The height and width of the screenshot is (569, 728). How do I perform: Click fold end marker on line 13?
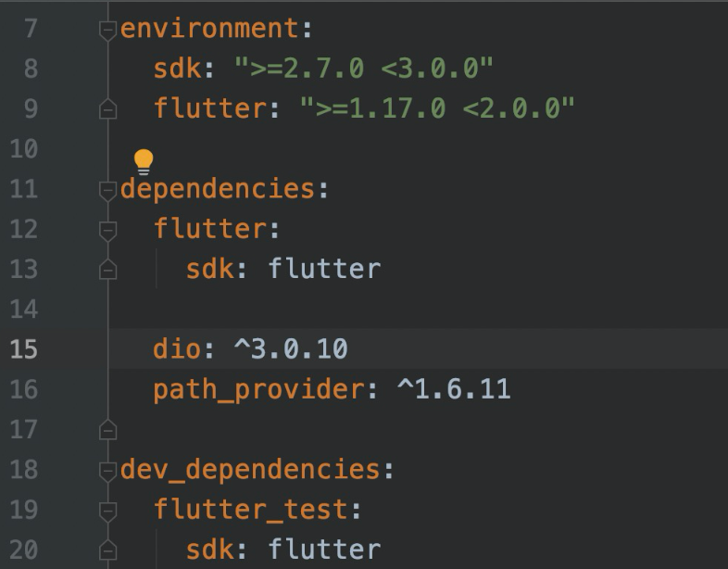(x=108, y=270)
